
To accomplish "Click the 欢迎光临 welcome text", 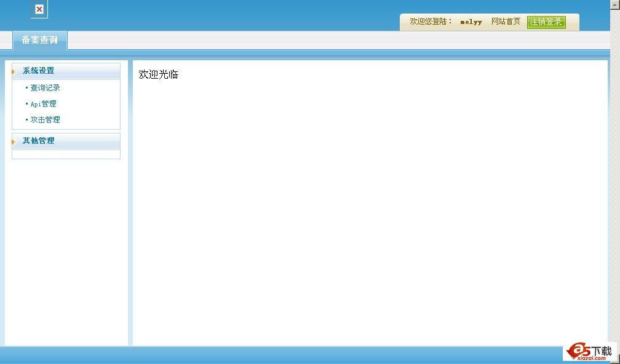I will 158,74.
